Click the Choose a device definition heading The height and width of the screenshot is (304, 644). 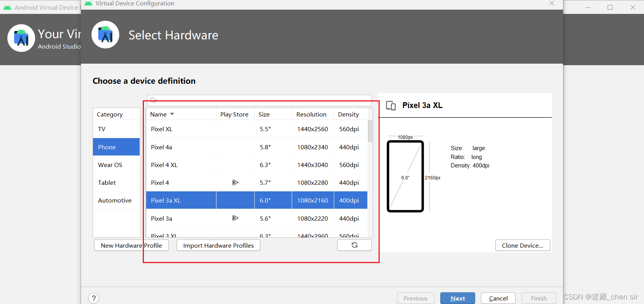[144, 81]
